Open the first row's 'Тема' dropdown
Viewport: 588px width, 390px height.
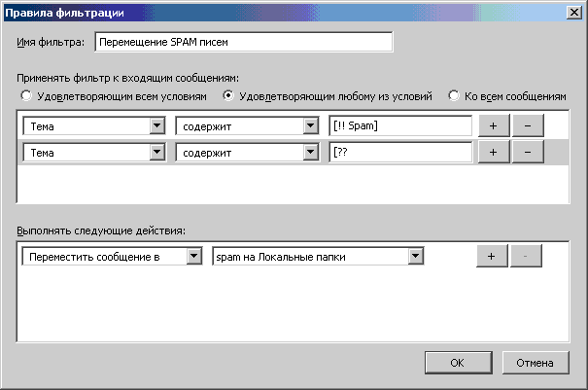coord(94,125)
